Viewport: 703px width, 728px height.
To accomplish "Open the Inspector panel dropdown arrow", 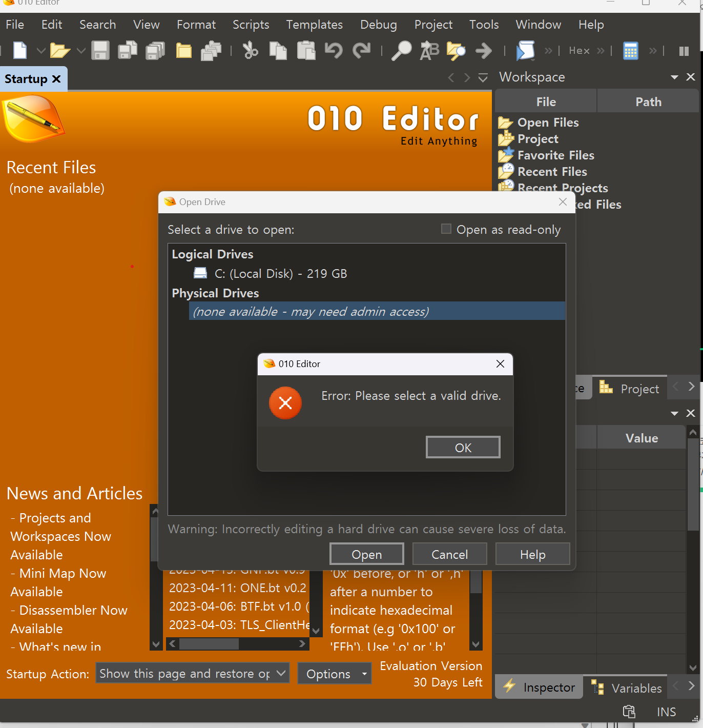I will pos(674,413).
